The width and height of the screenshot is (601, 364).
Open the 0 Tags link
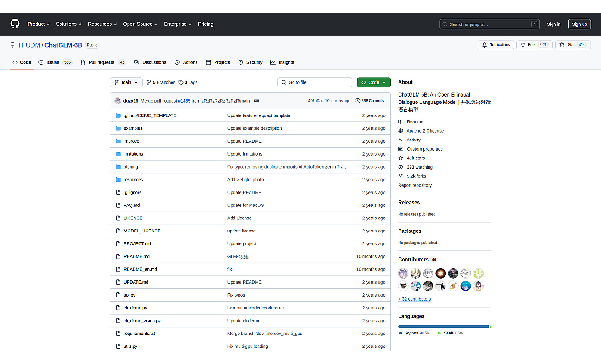point(188,82)
